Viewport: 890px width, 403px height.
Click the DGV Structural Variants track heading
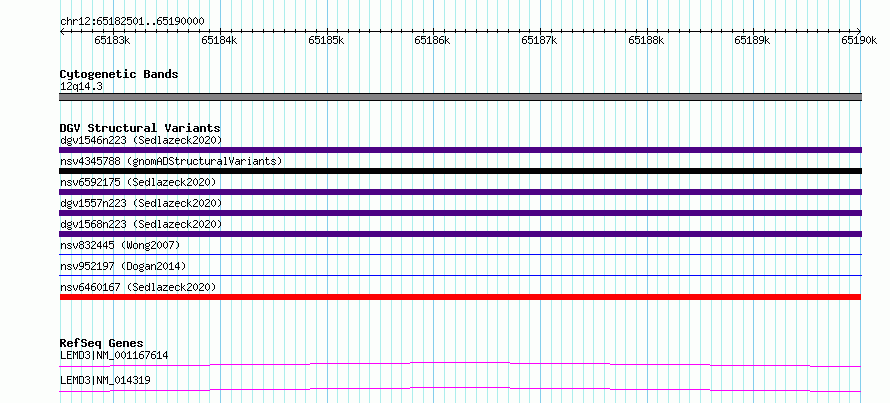tap(140, 128)
